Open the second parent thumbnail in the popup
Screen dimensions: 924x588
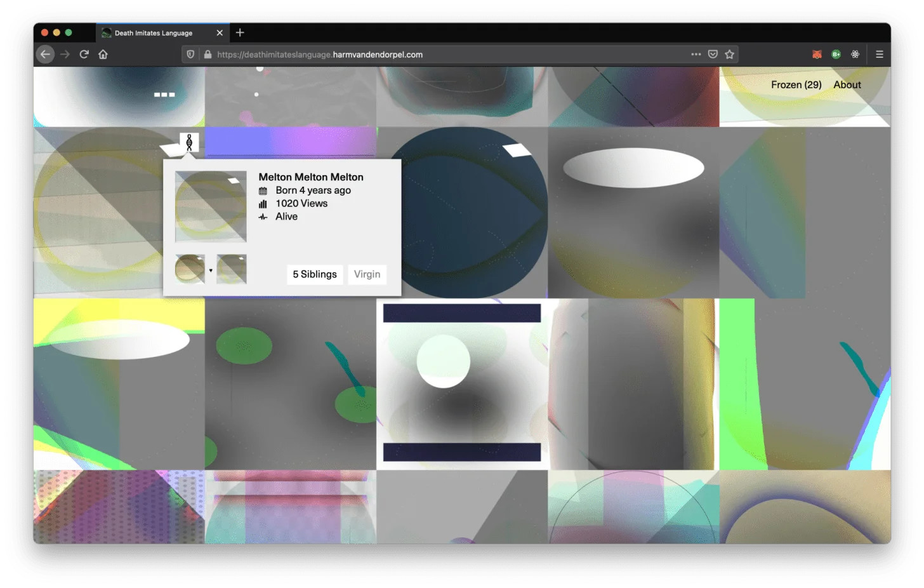point(232,269)
